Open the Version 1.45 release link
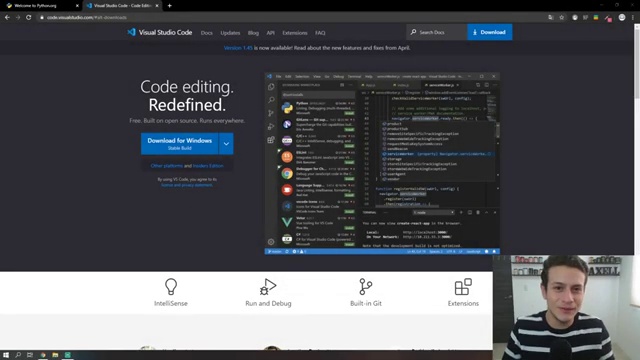Image resolution: width=640 pixels, height=360 pixels. tap(238, 48)
